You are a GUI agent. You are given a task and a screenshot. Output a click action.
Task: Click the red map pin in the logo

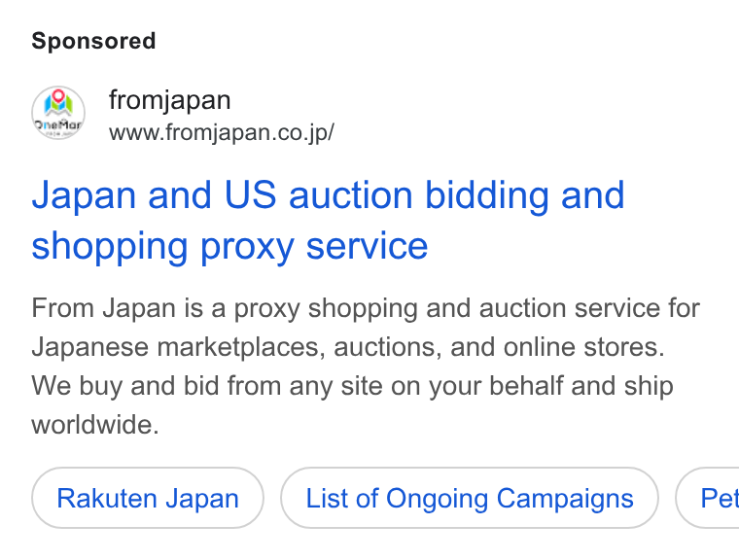pos(58,97)
